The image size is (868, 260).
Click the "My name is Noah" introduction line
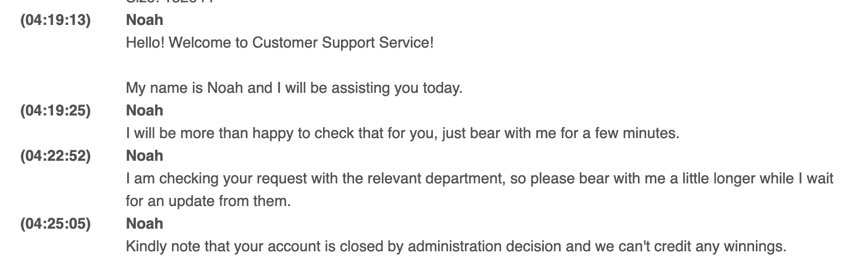point(294,88)
